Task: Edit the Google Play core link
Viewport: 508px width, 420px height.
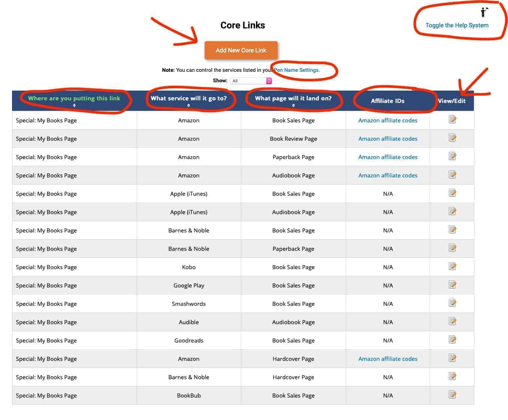Action: (452, 284)
